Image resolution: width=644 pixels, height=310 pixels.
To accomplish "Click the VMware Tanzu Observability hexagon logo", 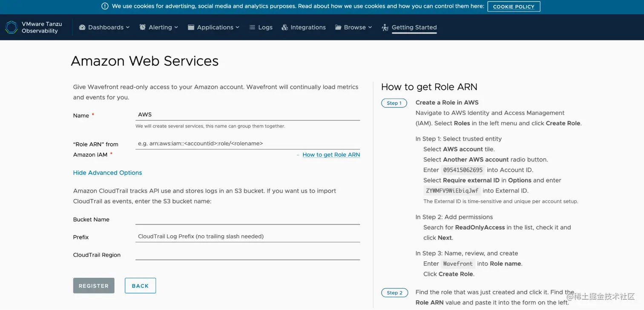I will (11, 27).
